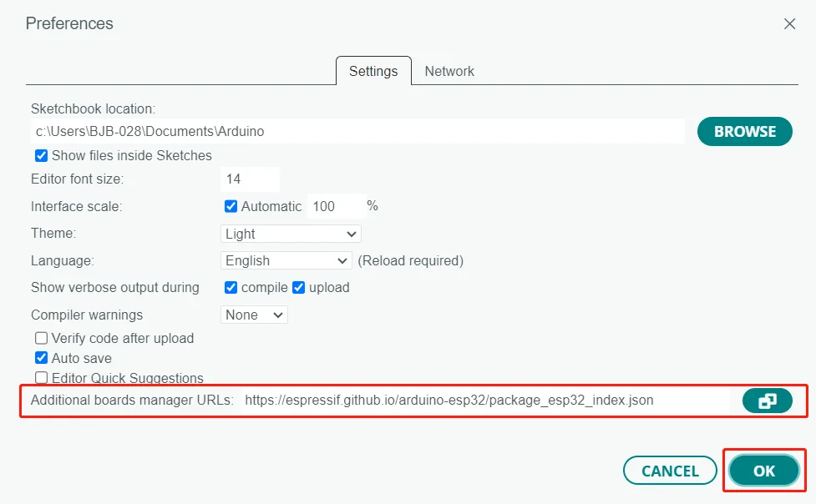The width and height of the screenshot is (816, 504).
Task: Uncheck verbose output during compile
Action: tap(231, 288)
